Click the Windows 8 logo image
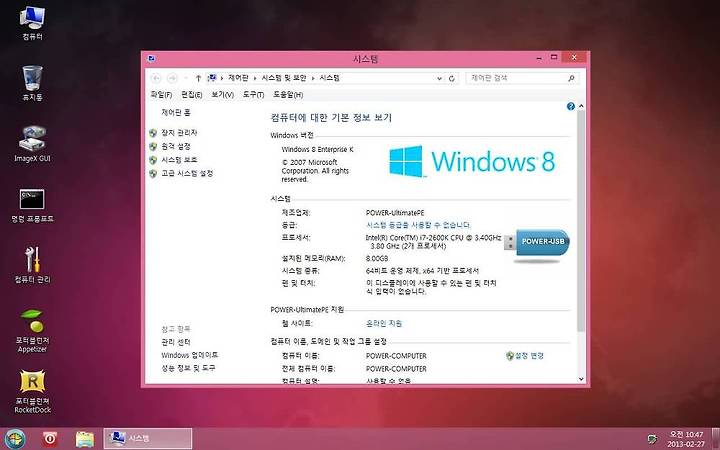The image size is (720, 450). [472, 161]
